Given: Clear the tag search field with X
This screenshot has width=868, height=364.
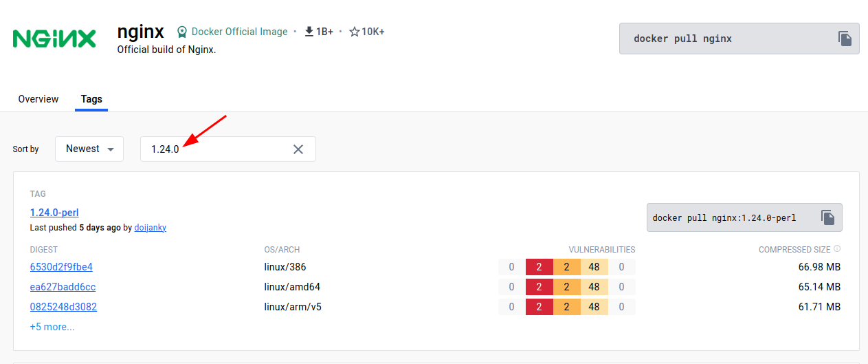Looking at the screenshot, I should (298, 149).
